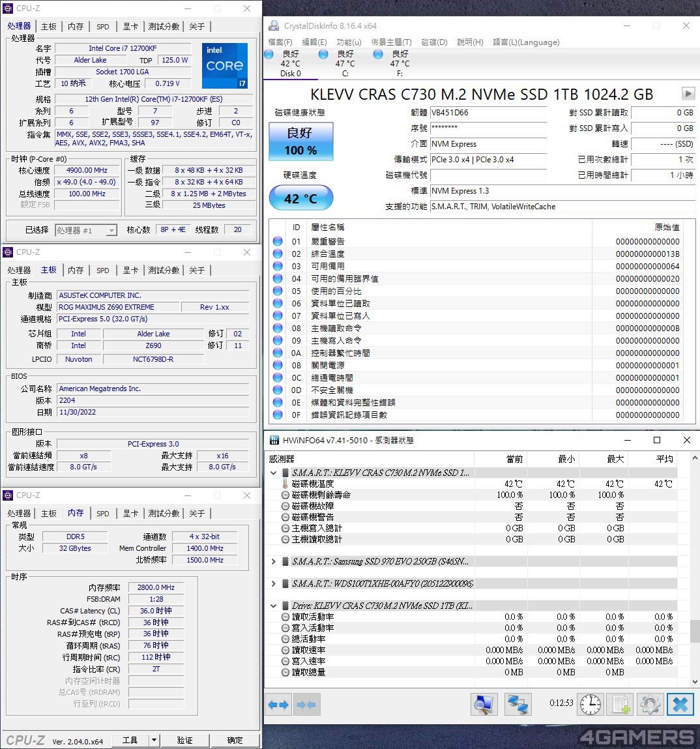Click the 良好 100 % health status button
The height and width of the screenshot is (749, 700).
(301, 141)
